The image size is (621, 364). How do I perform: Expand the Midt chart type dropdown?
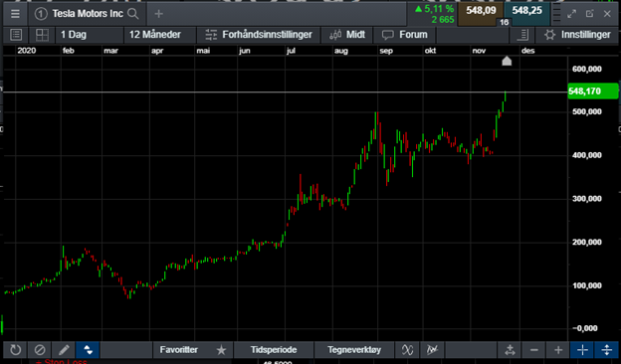pos(347,35)
